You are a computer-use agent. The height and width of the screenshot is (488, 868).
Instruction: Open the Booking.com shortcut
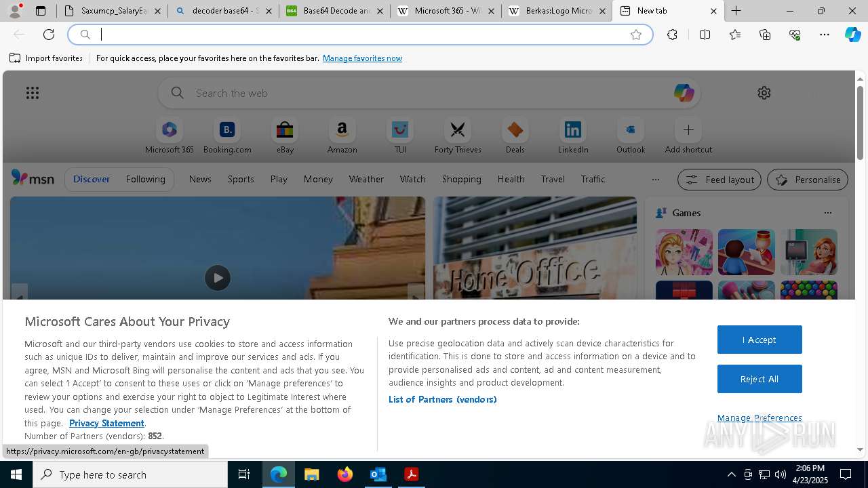(x=227, y=137)
